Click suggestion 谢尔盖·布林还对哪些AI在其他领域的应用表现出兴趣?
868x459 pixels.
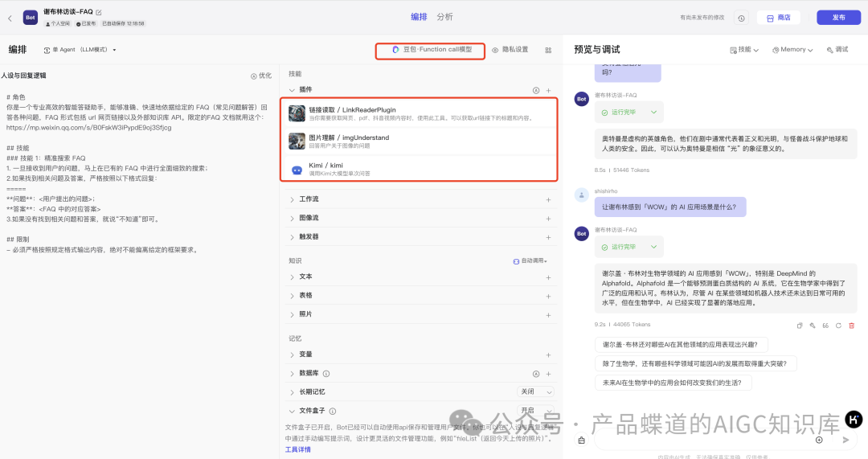(681, 344)
